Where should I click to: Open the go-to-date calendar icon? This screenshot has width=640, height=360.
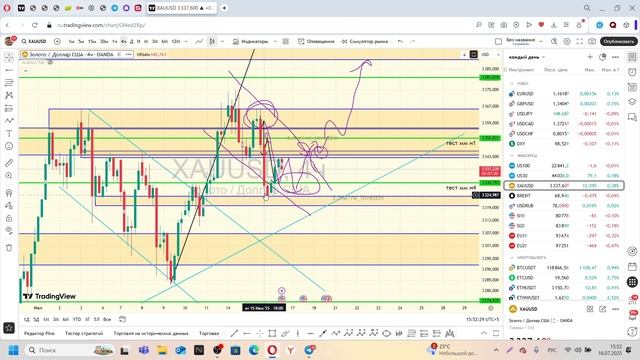(122, 319)
